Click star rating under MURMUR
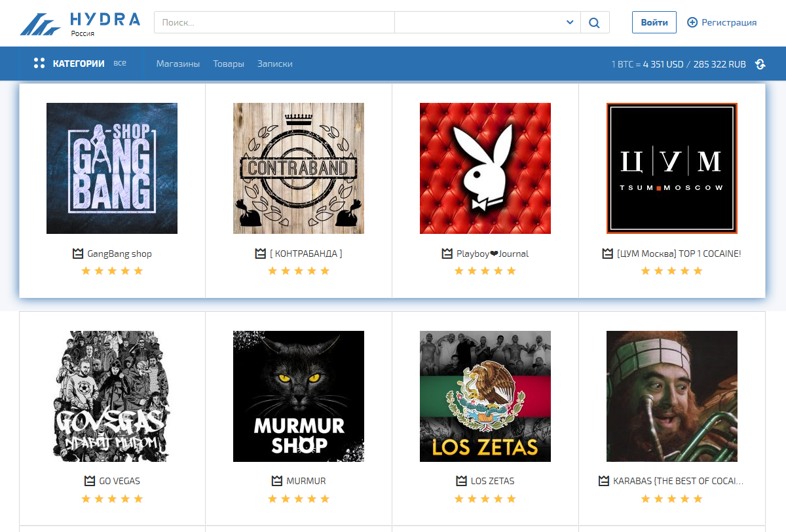 299,499
